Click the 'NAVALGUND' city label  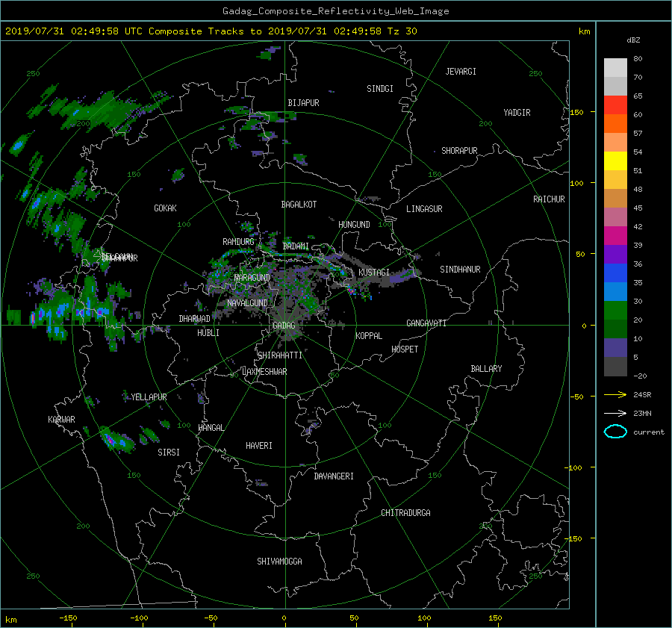tap(247, 303)
